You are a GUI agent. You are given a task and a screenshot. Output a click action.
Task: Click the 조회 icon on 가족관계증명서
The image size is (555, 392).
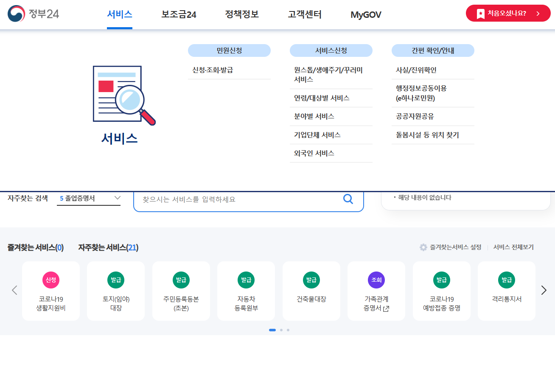point(376,280)
